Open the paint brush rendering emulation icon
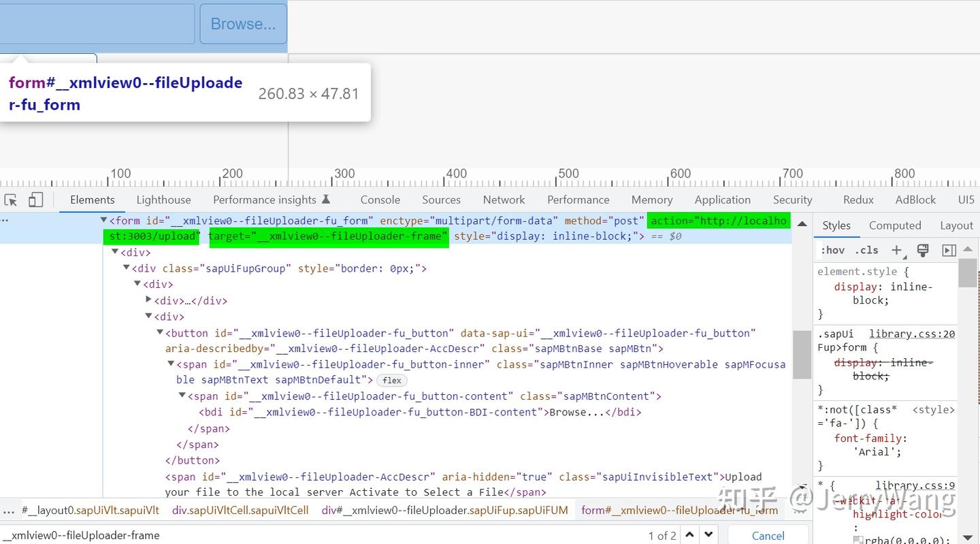This screenshot has width=980, height=544. pos(924,250)
